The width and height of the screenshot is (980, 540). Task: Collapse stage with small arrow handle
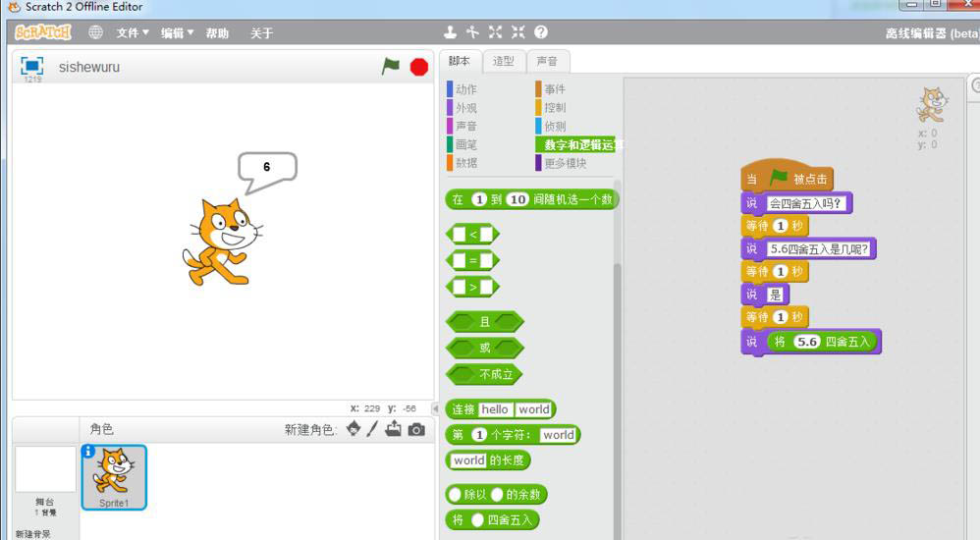click(x=436, y=408)
